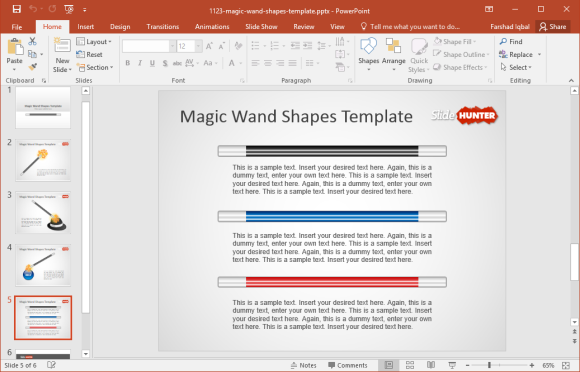
Task: Copy selection using the Copy icon
Action: (x=33, y=54)
